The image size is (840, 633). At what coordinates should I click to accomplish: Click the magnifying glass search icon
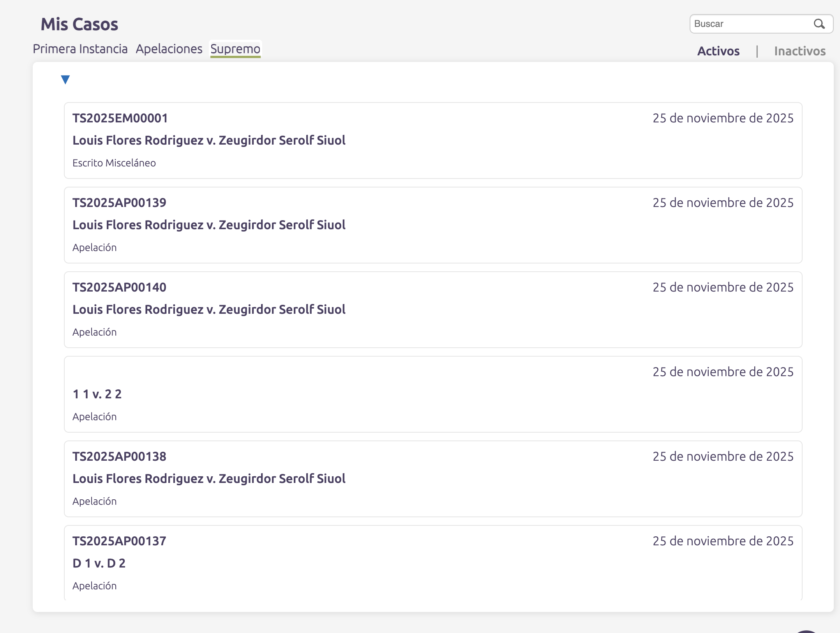(819, 24)
